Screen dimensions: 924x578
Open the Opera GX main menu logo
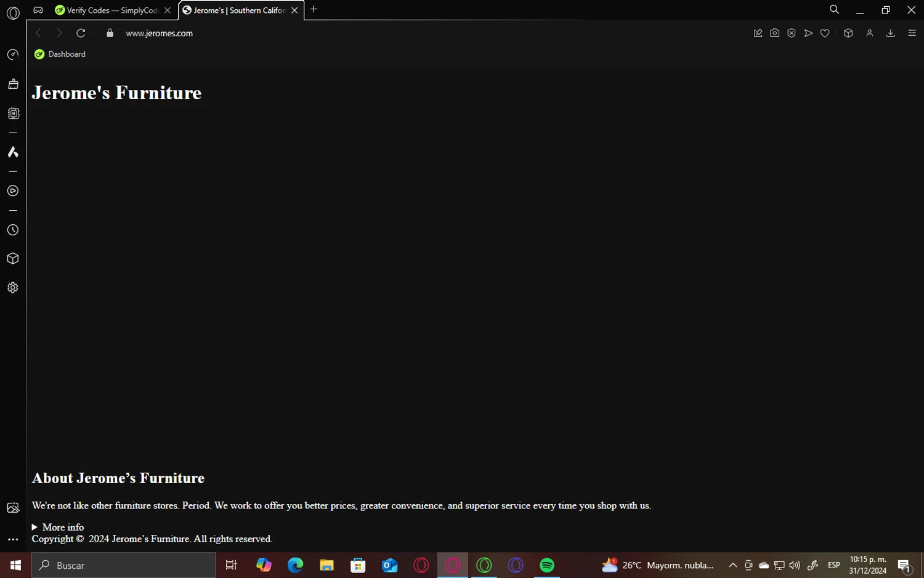13,12
